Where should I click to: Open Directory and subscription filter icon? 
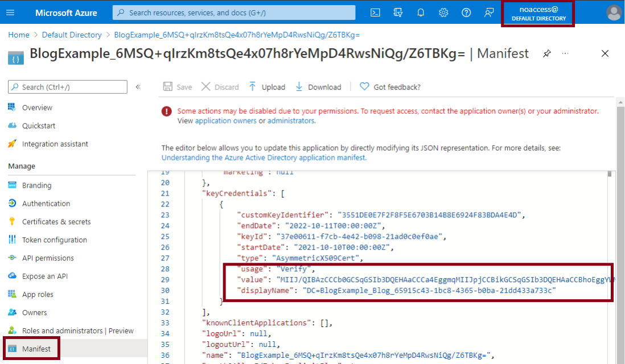pos(398,13)
